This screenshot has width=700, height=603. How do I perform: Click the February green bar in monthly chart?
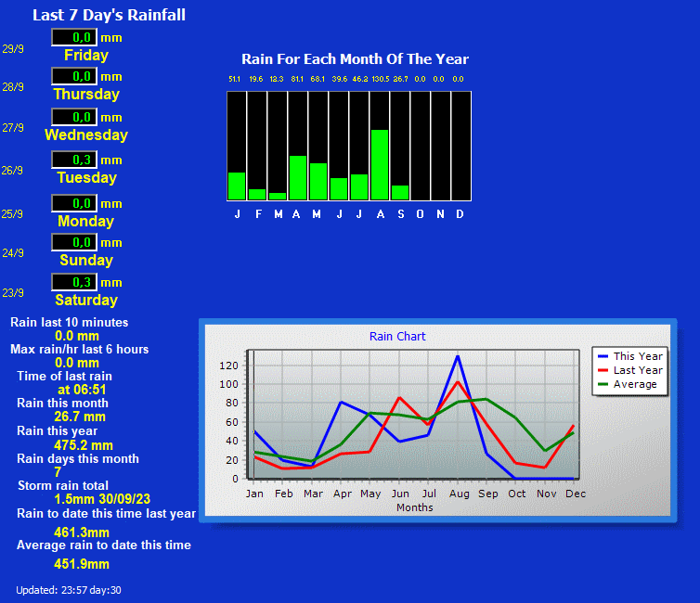click(257, 195)
